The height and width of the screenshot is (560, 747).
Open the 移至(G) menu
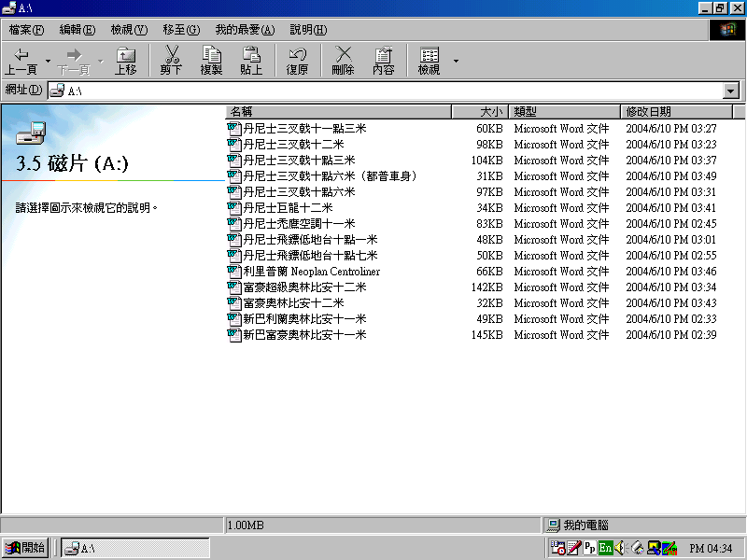click(x=181, y=30)
